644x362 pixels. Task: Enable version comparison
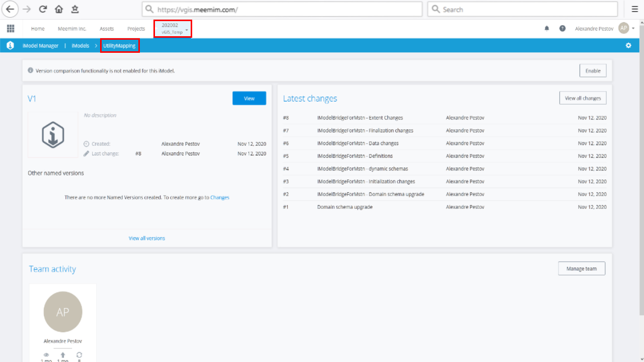point(593,71)
